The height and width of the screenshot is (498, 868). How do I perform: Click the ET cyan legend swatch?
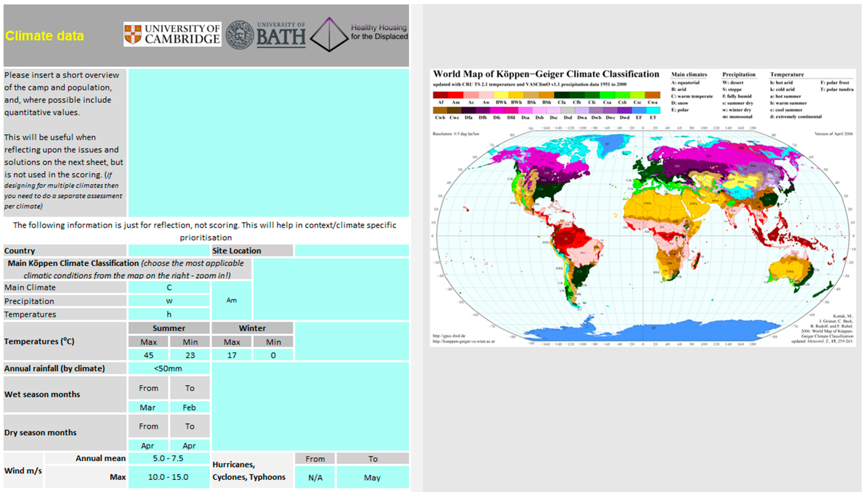653,110
